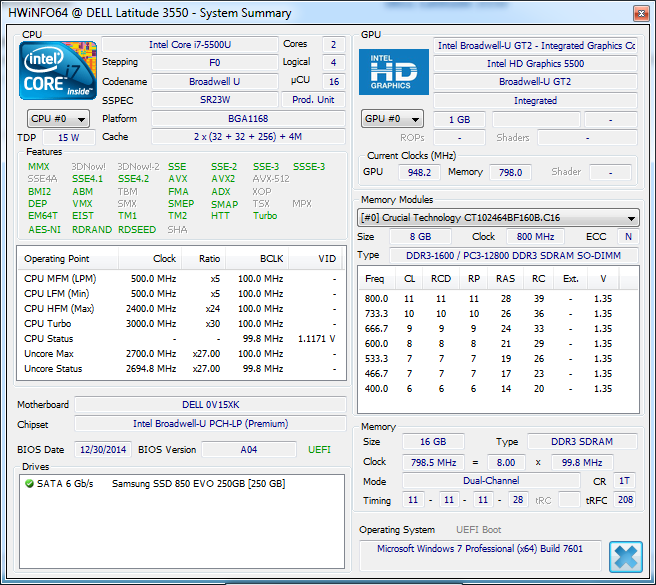Click the Broadwell U codename field
The height and width of the screenshot is (585, 656).
coord(215,81)
